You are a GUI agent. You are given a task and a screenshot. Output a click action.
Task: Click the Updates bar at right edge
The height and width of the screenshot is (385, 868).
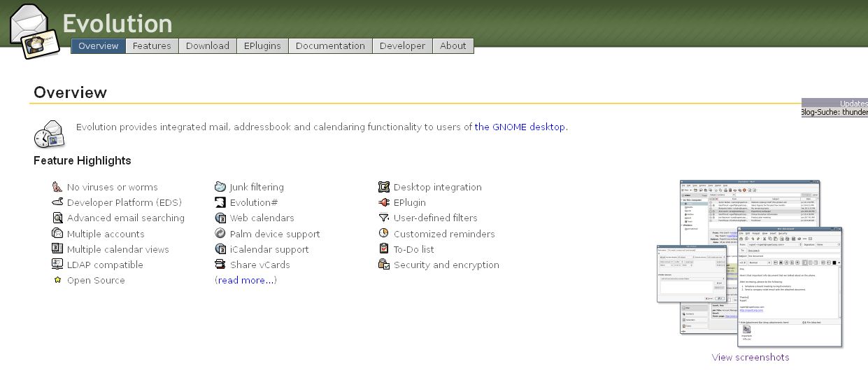click(x=834, y=103)
